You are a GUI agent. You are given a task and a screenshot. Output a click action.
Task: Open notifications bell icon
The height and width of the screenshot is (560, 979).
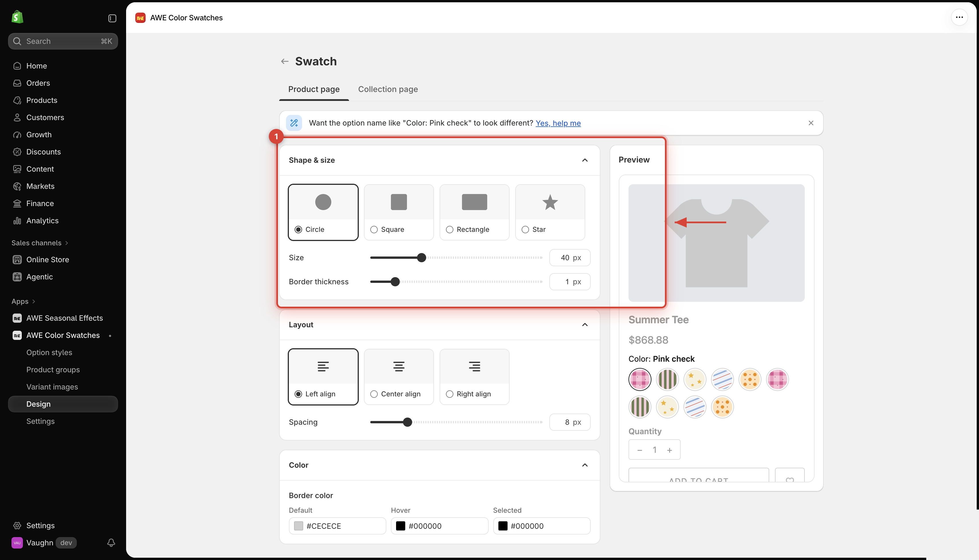point(111,542)
